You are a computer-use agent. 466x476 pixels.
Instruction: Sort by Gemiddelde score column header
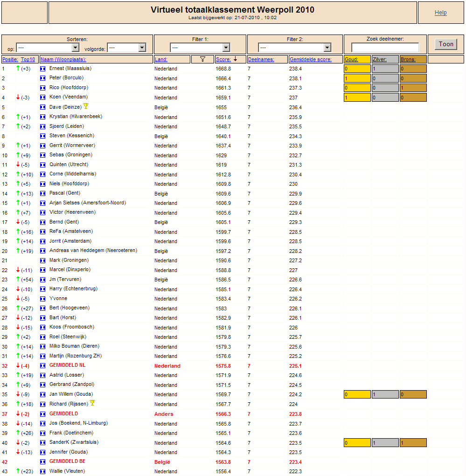[311, 60]
